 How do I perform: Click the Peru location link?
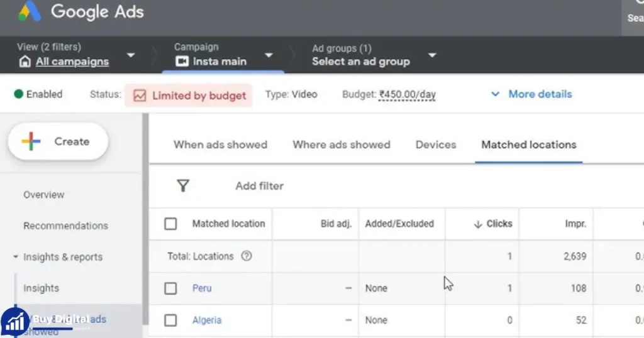click(x=202, y=288)
